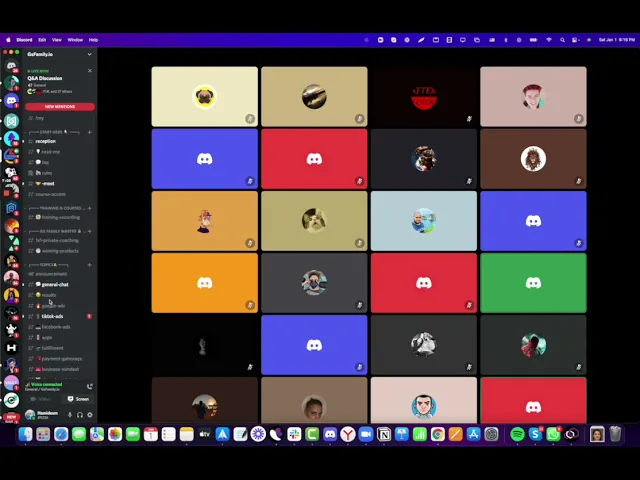Jump to NEW MENTIONS
Image resolution: width=640 pixels, height=480 pixels.
(60, 107)
